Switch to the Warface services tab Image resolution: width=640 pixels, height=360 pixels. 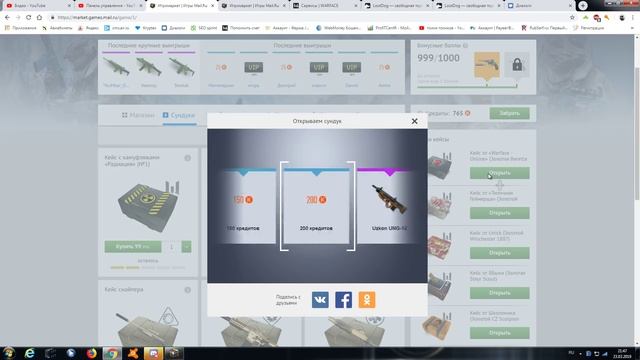pyautogui.click(x=324, y=6)
